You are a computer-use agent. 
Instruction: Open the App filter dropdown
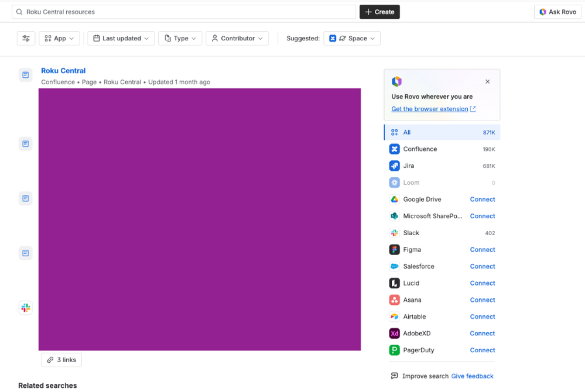click(59, 39)
